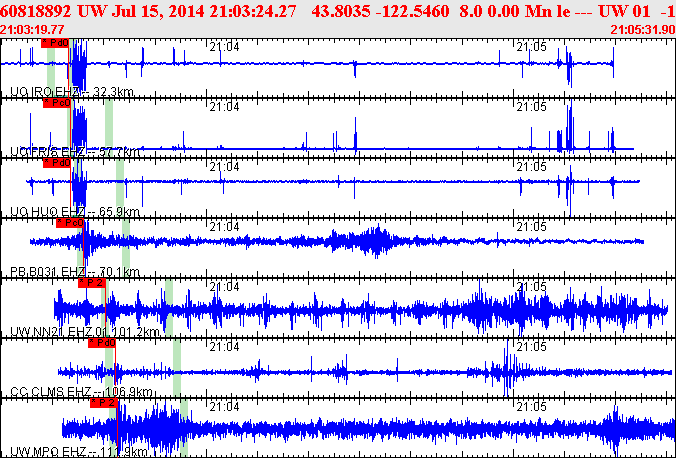Screen dimensions: 676x458
Task: Select the P 2 pick flag on NN21 trace
Action: coord(92,282)
